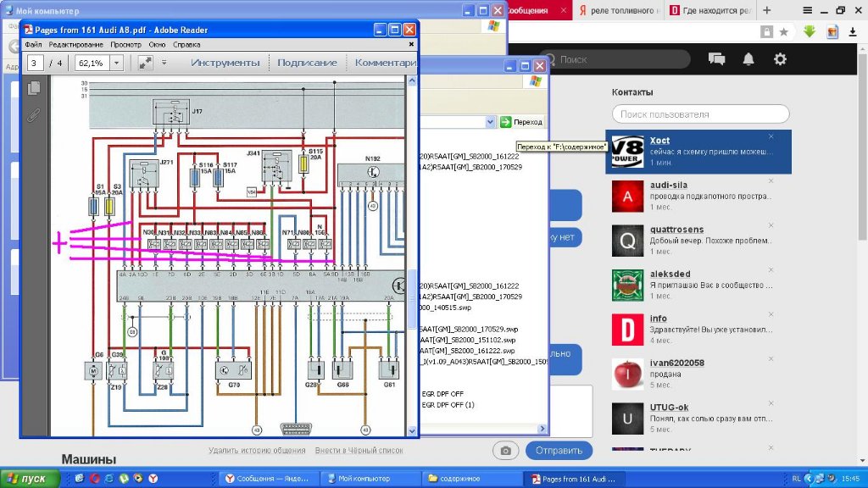This screenshot has height=488, width=868.
Task: Click the green download arrow extension icon
Action: [x=810, y=32]
